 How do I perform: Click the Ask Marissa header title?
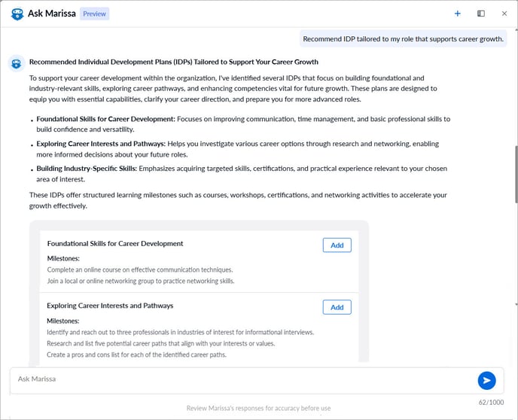pos(51,14)
